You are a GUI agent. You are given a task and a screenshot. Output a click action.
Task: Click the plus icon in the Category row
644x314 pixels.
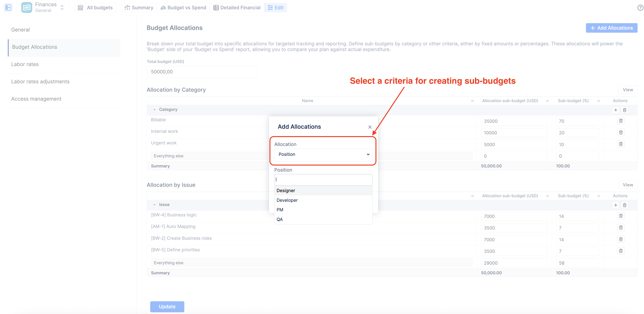pos(616,110)
